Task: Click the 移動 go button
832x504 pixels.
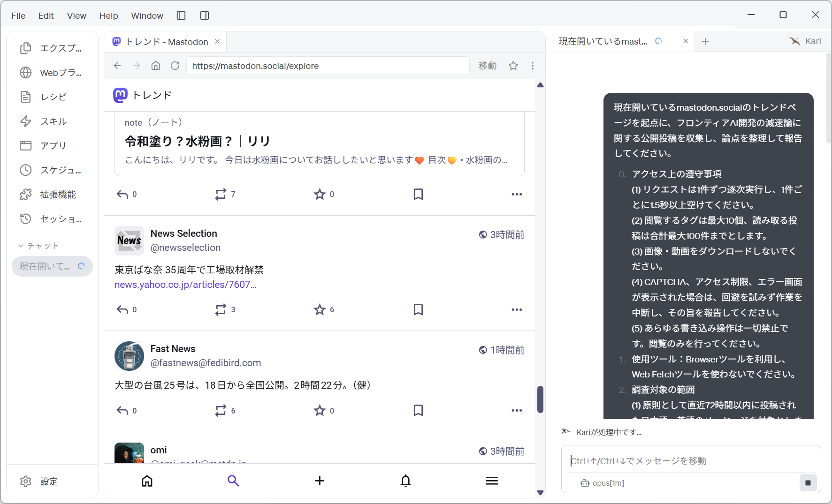Action: click(488, 66)
